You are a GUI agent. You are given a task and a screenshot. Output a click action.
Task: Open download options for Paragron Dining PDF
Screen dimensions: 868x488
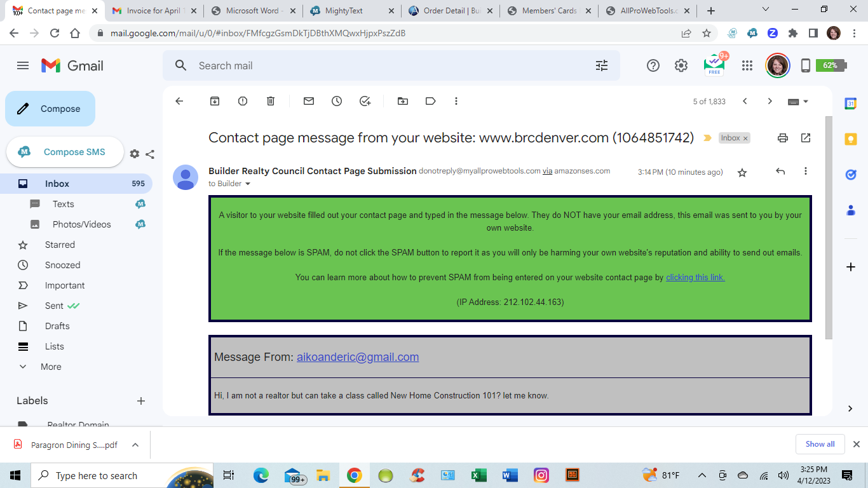tap(135, 445)
